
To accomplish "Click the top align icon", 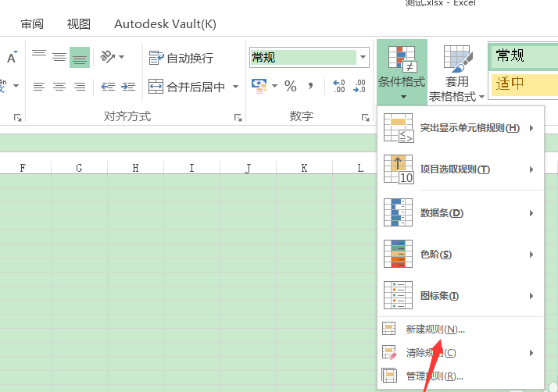I will tap(39, 57).
